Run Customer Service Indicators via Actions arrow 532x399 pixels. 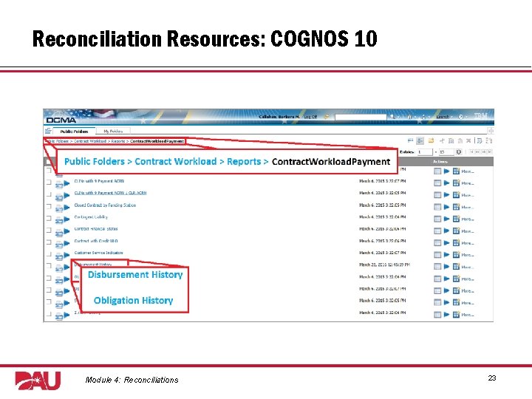(x=446, y=254)
